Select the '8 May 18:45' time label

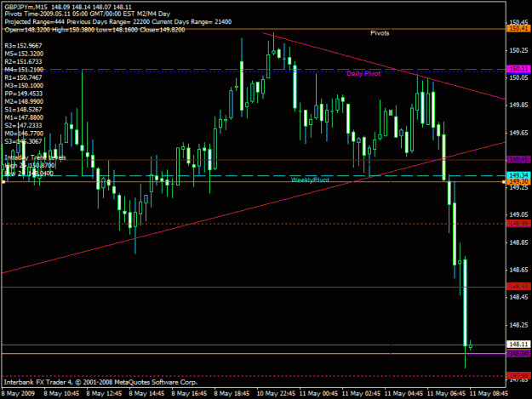(x=232, y=393)
